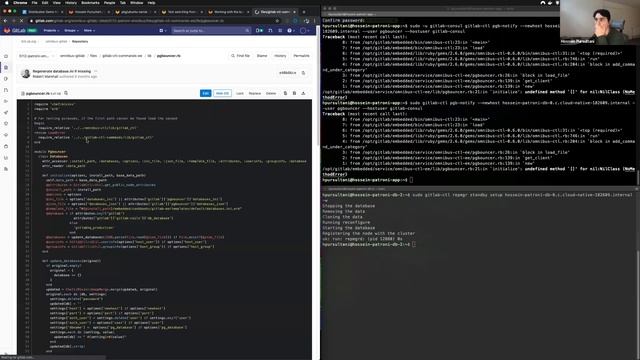Open Help question-mark dropdown

291,31
